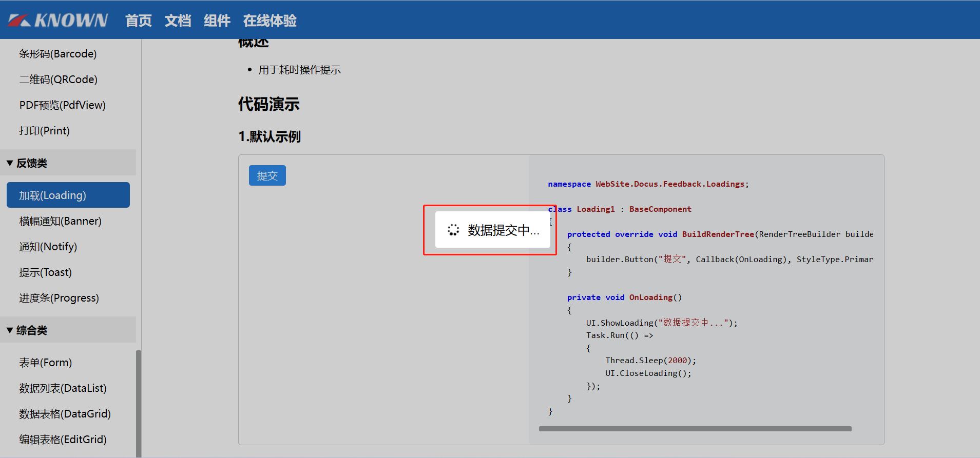Click the UI.CloseLoading() code line
The width and height of the screenshot is (980, 458).
(x=648, y=373)
